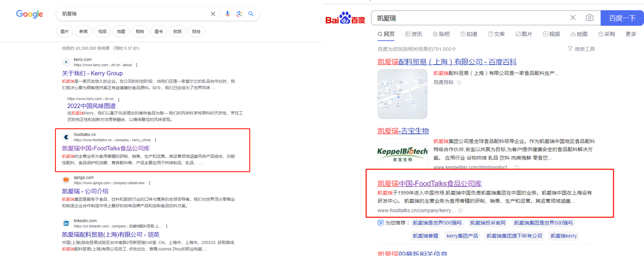Expand the Baidu 更多 tabs menu
This screenshot has width=644, height=256.
tap(631, 34)
